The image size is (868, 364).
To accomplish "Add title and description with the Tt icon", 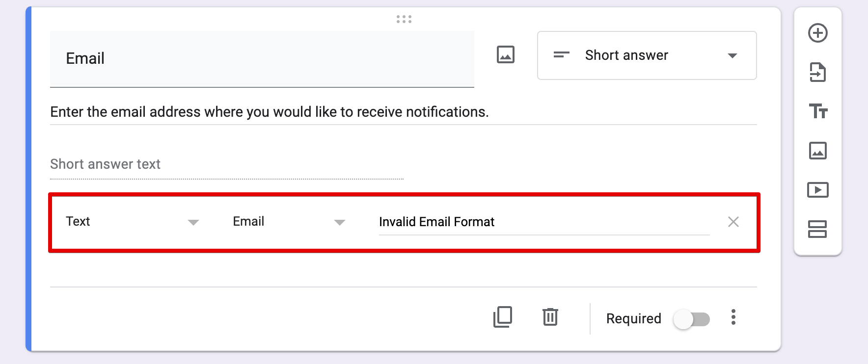I will 817,111.
